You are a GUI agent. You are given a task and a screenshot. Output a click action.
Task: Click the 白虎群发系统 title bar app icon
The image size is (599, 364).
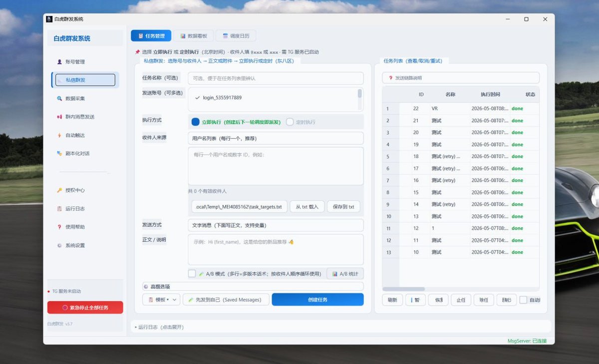click(x=49, y=19)
